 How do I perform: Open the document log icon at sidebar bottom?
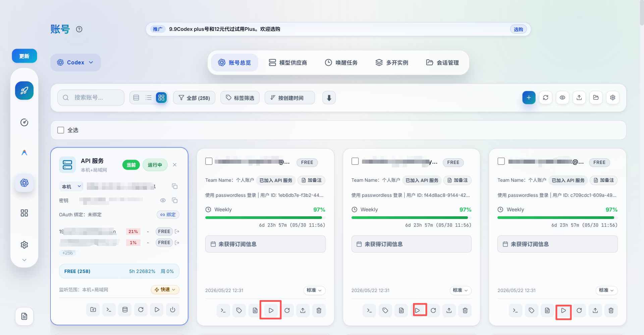click(24, 316)
